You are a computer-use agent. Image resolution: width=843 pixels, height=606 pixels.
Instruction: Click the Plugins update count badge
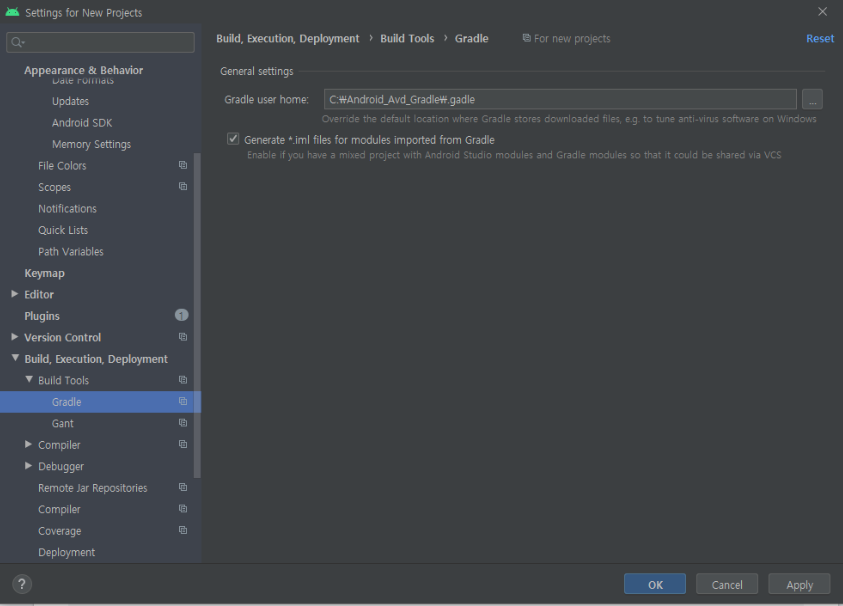(x=182, y=315)
